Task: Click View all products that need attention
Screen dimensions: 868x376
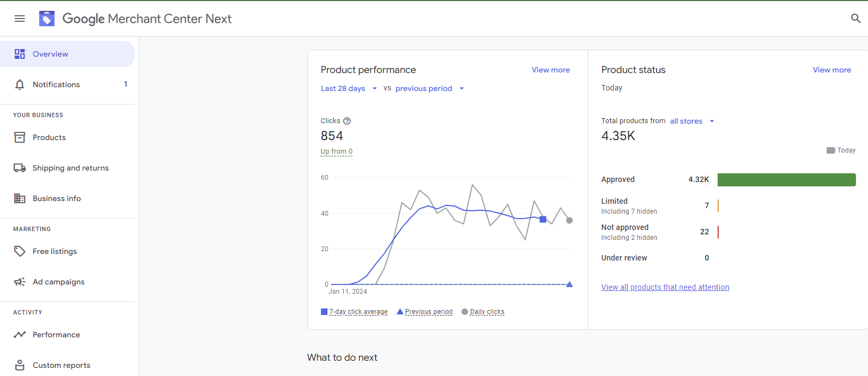Action: click(665, 287)
